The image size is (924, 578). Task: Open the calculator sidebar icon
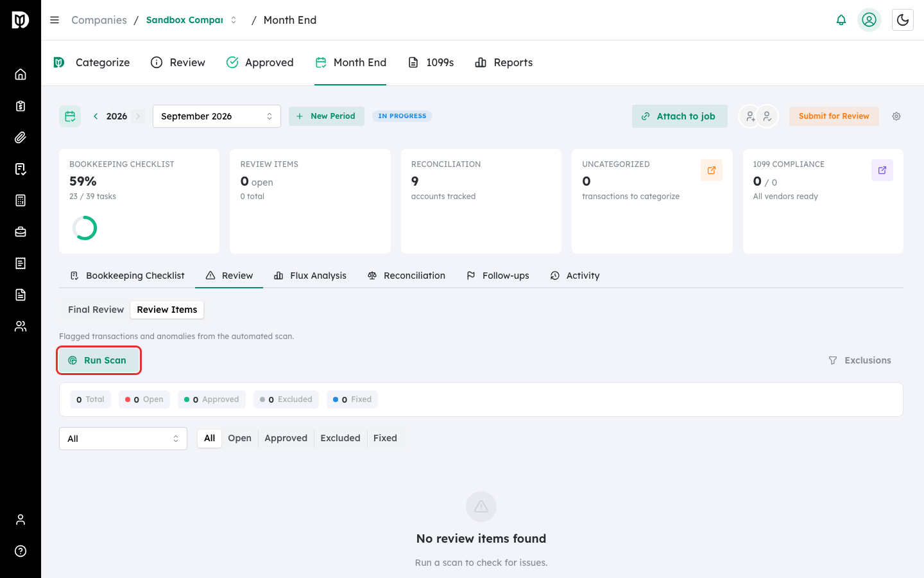click(21, 200)
